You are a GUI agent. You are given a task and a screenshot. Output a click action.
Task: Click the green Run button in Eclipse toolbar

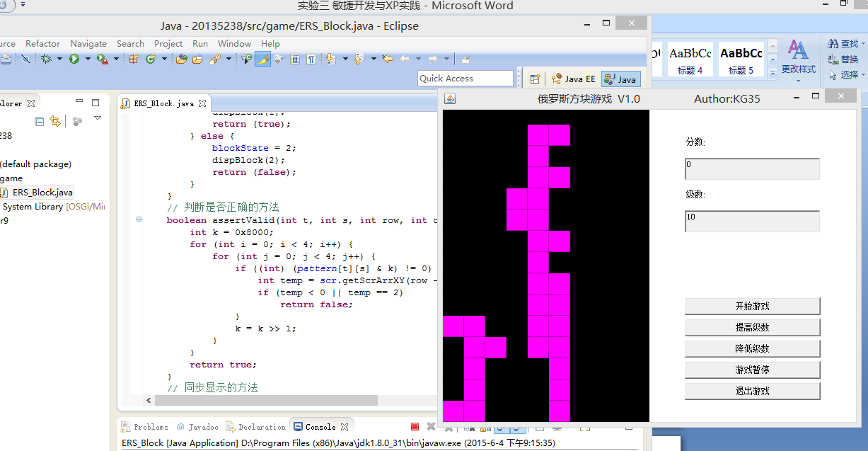pos(74,59)
